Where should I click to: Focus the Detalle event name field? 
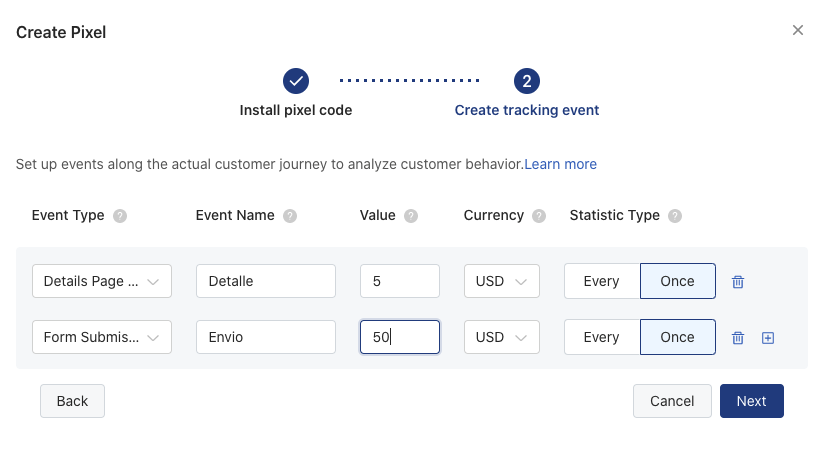tap(266, 281)
